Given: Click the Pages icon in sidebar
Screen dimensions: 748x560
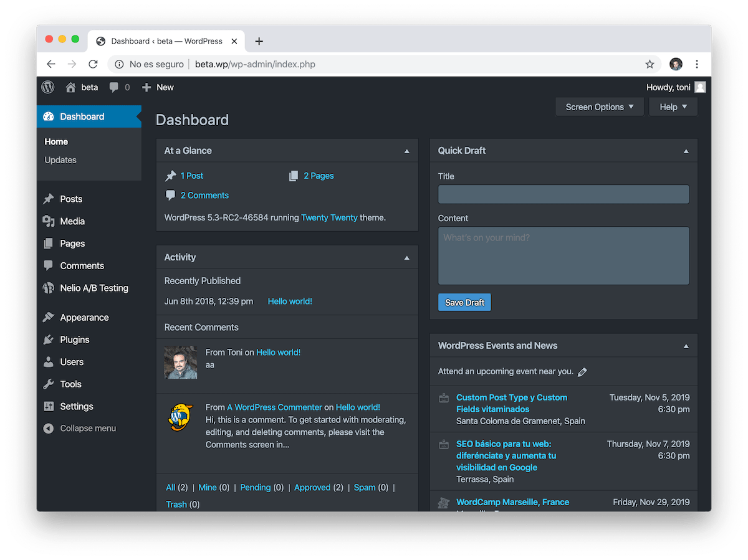Looking at the screenshot, I should click(x=49, y=244).
